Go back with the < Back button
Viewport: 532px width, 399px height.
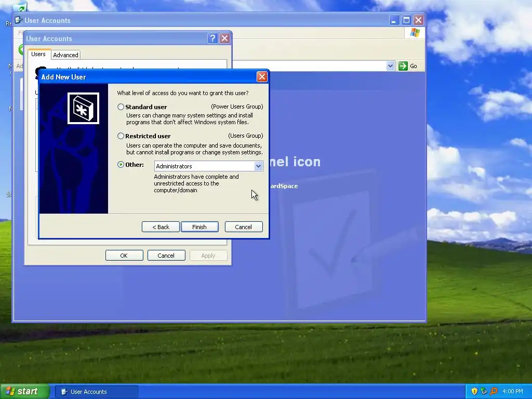pyautogui.click(x=161, y=227)
